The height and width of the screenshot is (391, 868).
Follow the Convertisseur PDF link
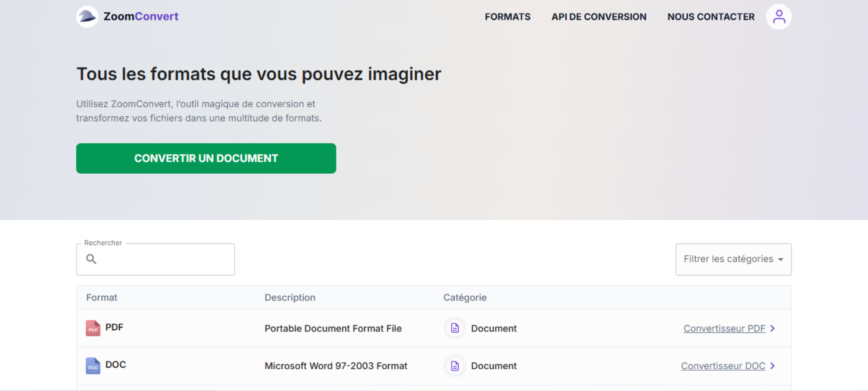724,328
